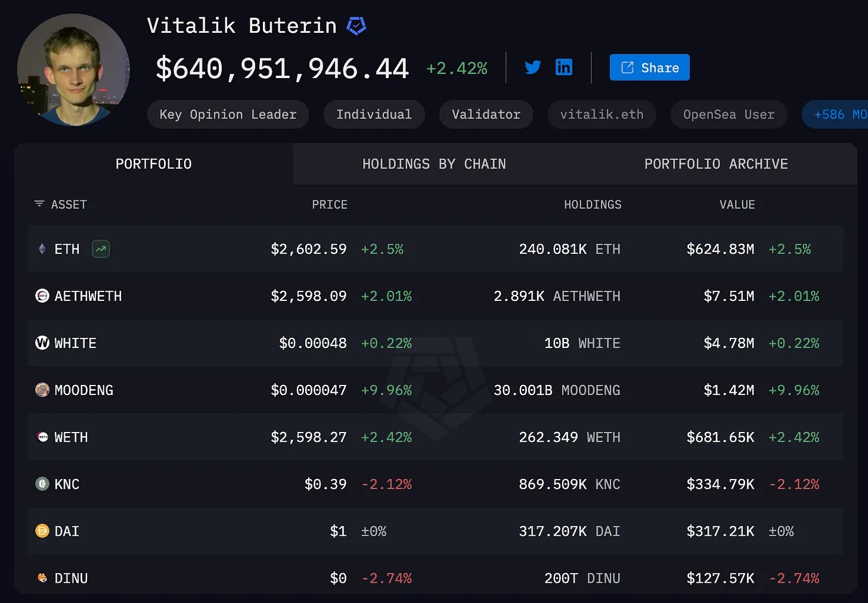Click the DAI coin icon
The width and height of the screenshot is (868, 603).
(x=42, y=531)
